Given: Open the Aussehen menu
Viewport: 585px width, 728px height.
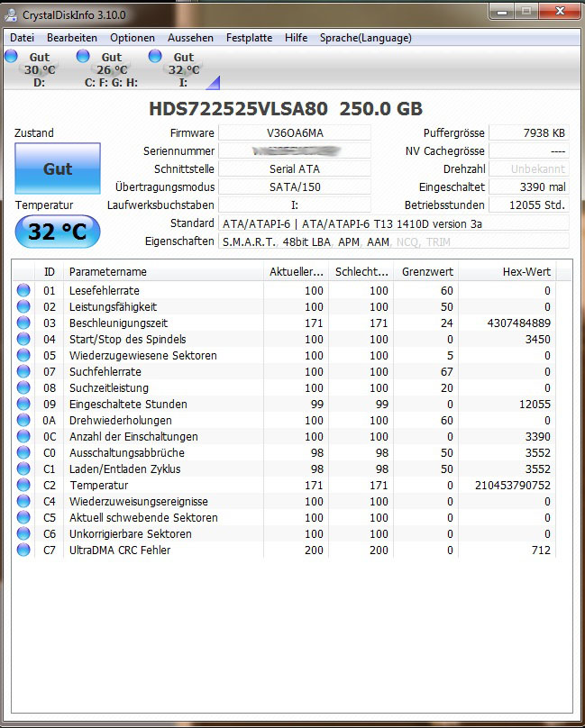Looking at the screenshot, I should tap(190, 38).
